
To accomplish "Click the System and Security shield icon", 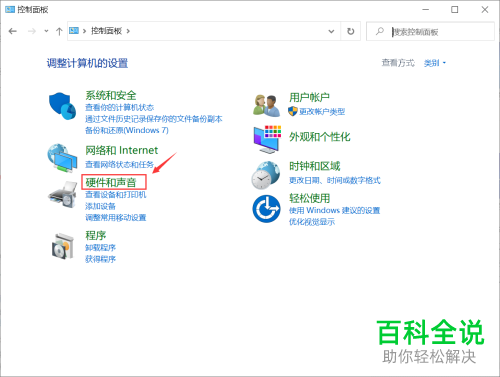I will coord(63,106).
